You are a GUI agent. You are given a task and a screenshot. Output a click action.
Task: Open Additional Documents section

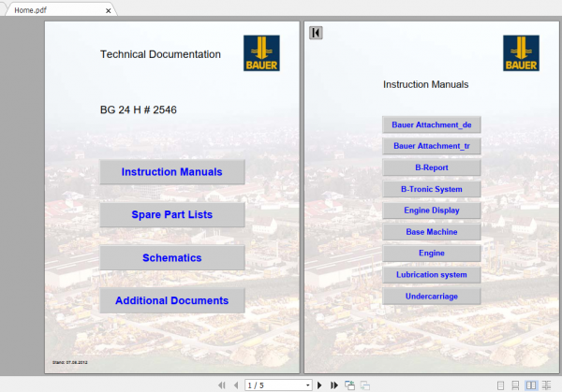coord(172,300)
